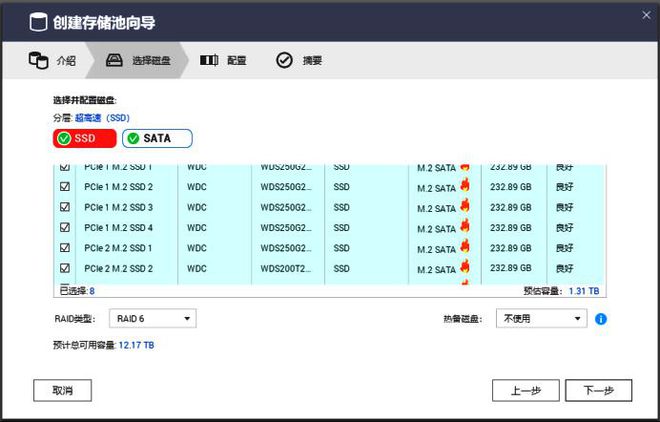Click the SATA badge
This screenshot has height=422, width=660.
[x=157, y=138]
